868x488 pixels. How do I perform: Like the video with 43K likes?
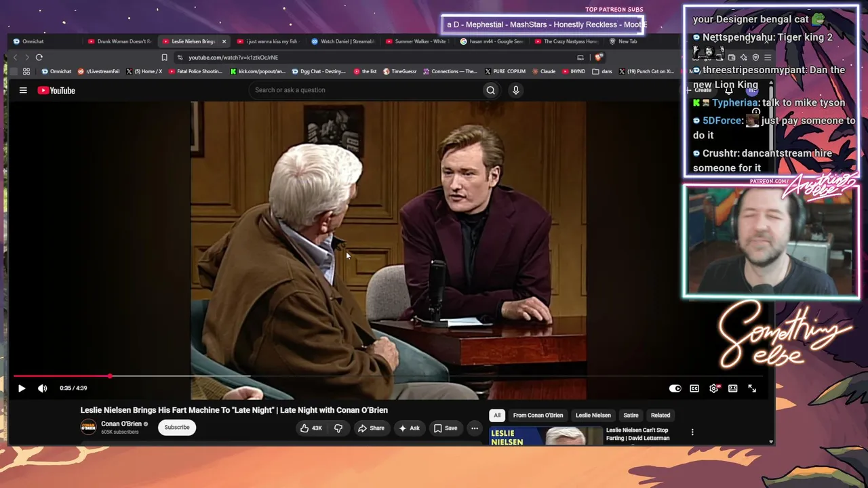311,428
